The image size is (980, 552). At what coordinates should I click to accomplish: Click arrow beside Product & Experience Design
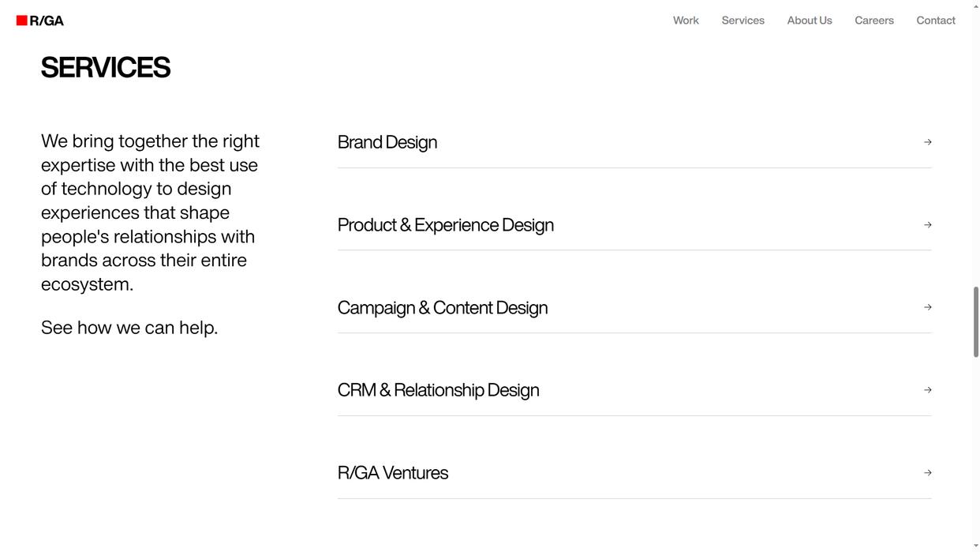[x=927, y=225]
